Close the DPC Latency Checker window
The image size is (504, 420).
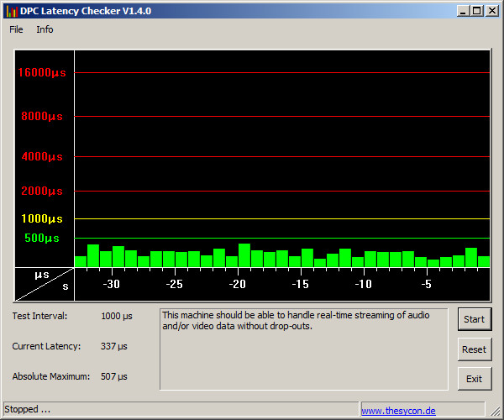[492, 11]
